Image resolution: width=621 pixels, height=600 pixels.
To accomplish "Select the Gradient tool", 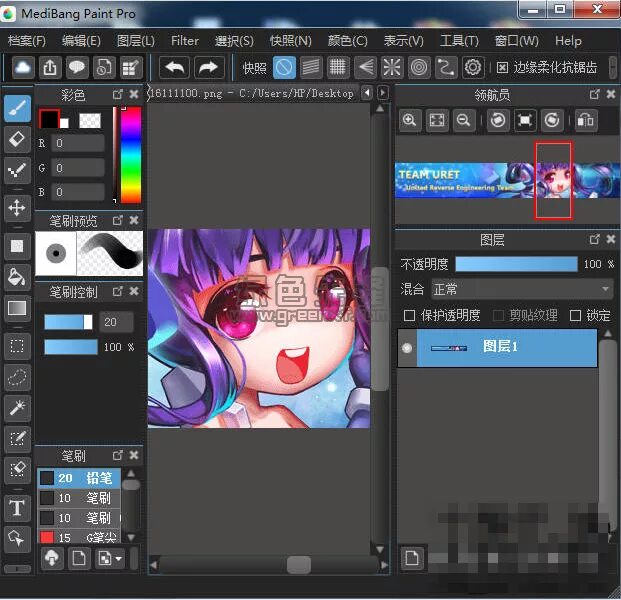I will [17, 308].
